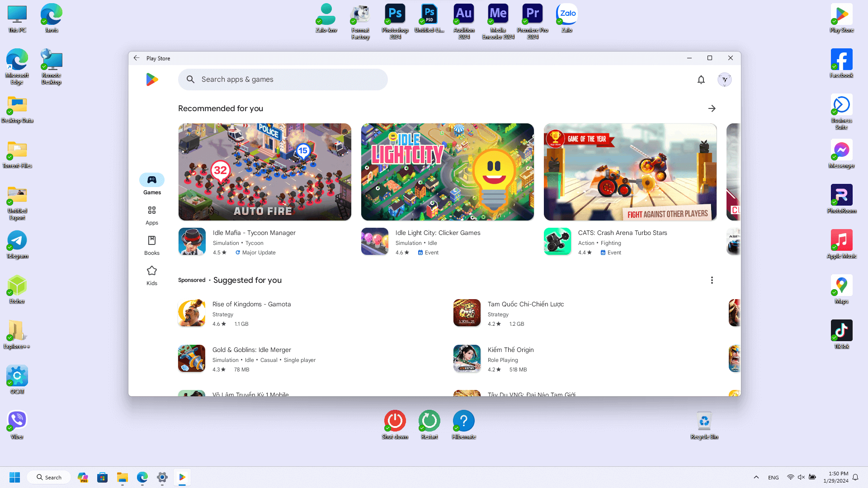Open CATS: Crash Arena Turbo Stars title
Screen dimensions: 868x488
pos(623,233)
